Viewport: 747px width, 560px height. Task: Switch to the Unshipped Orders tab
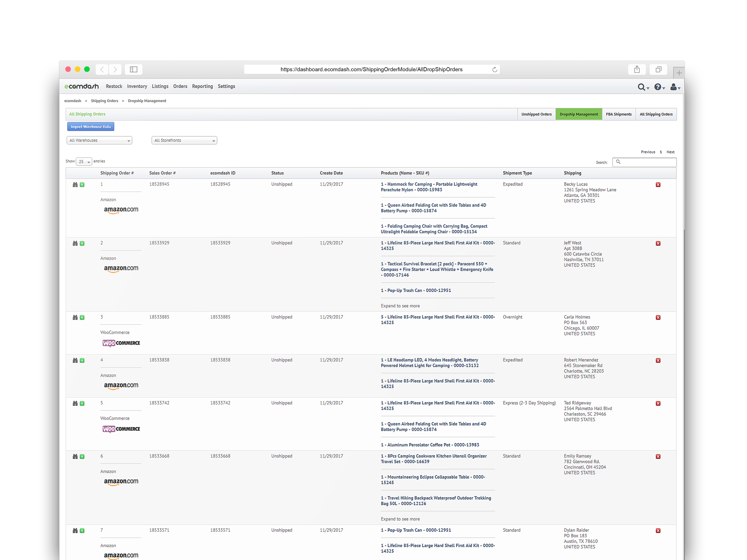[536, 114]
